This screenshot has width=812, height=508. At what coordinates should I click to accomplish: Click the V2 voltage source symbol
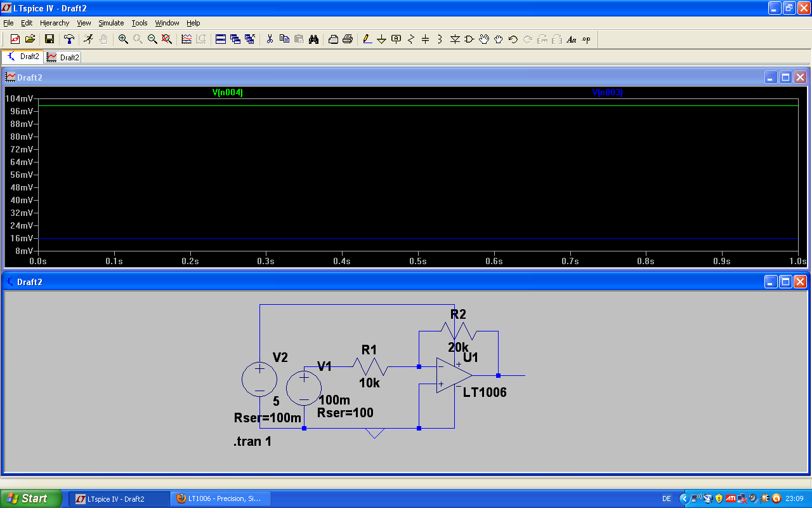point(259,380)
